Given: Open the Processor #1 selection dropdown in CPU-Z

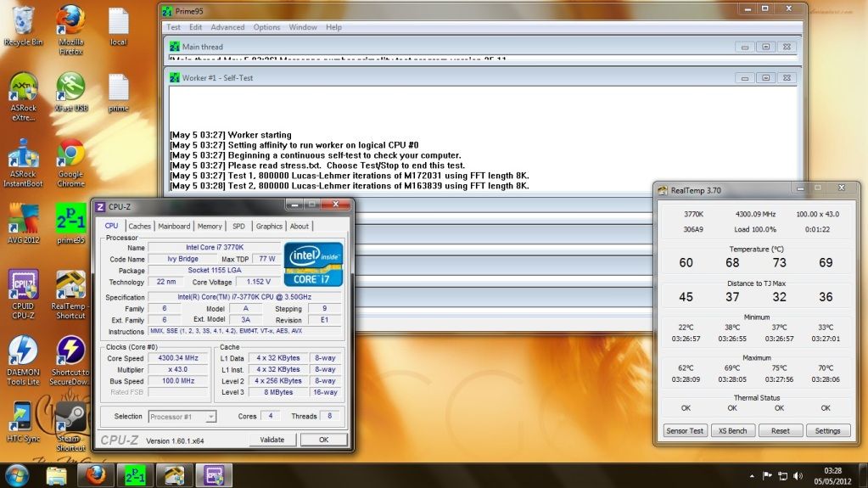Looking at the screenshot, I should coord(182,417).
